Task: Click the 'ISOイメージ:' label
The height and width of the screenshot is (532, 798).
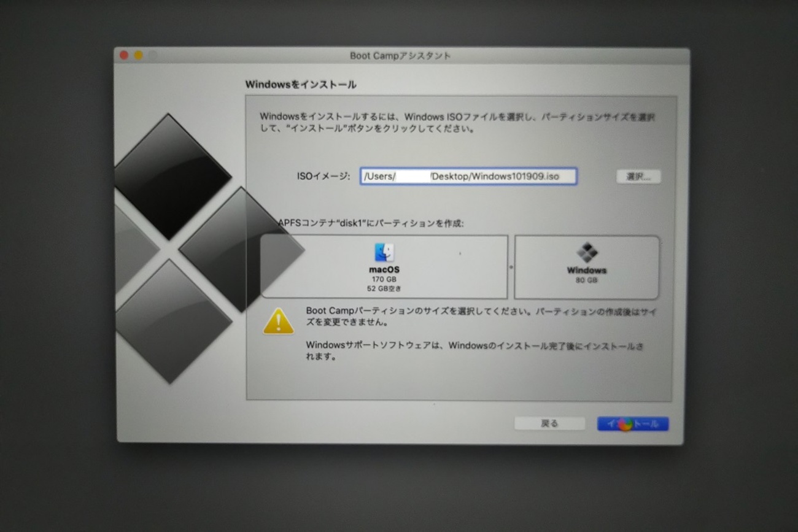Action: [x=323, y=177]
